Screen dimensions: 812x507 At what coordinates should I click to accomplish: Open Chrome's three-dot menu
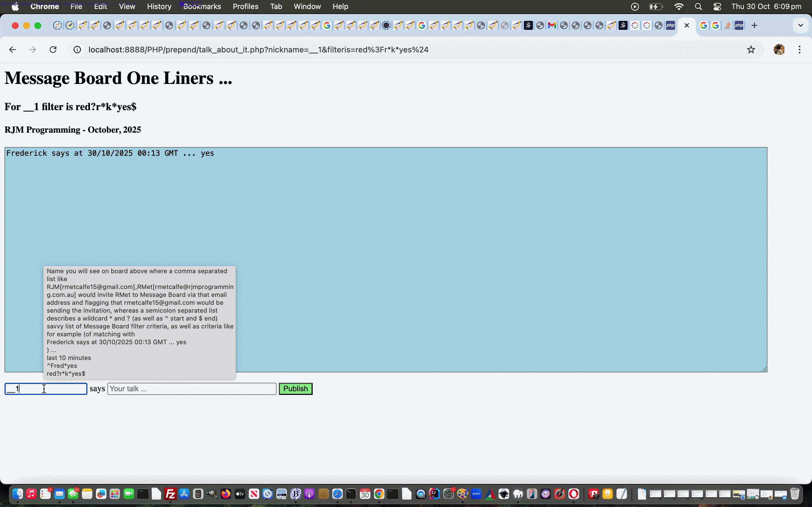800,49
